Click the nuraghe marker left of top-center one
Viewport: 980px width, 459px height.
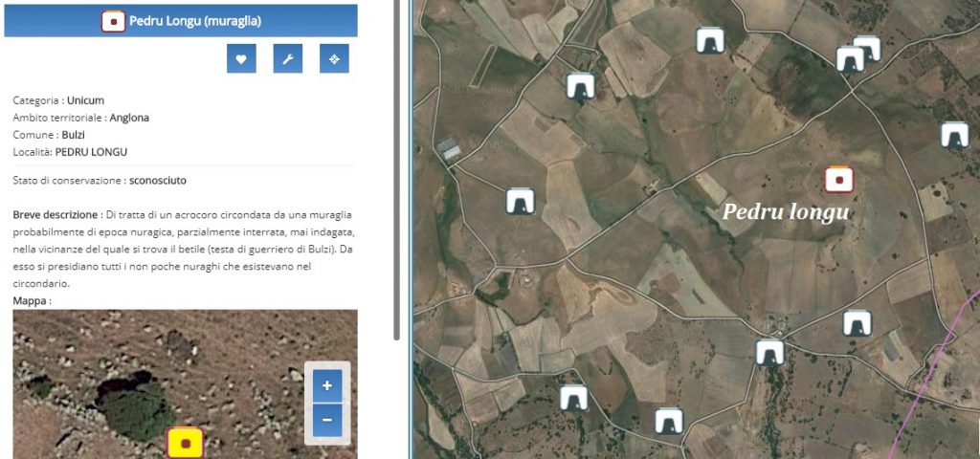coord(581,86)
